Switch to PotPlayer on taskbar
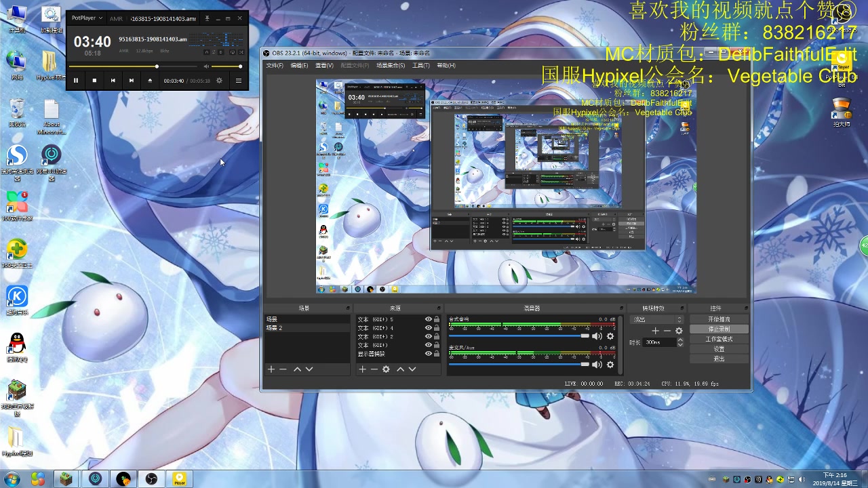This screenshot has width=868, height=488. [180, 479]
